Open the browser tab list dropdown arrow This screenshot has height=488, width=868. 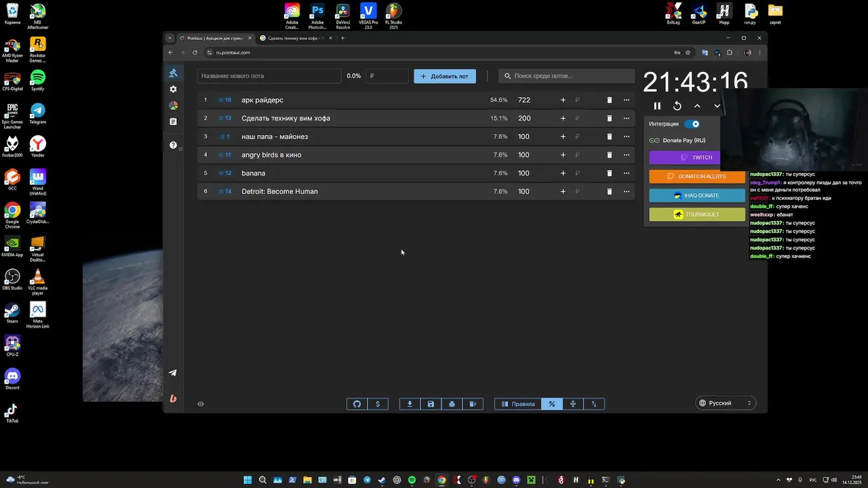(170, 38)
